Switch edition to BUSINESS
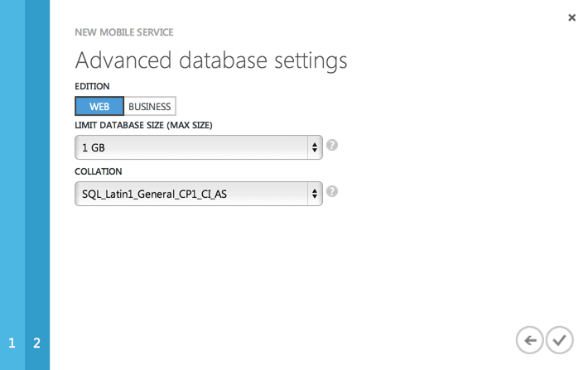Screen dimensions: 588x370 [150, 107]
